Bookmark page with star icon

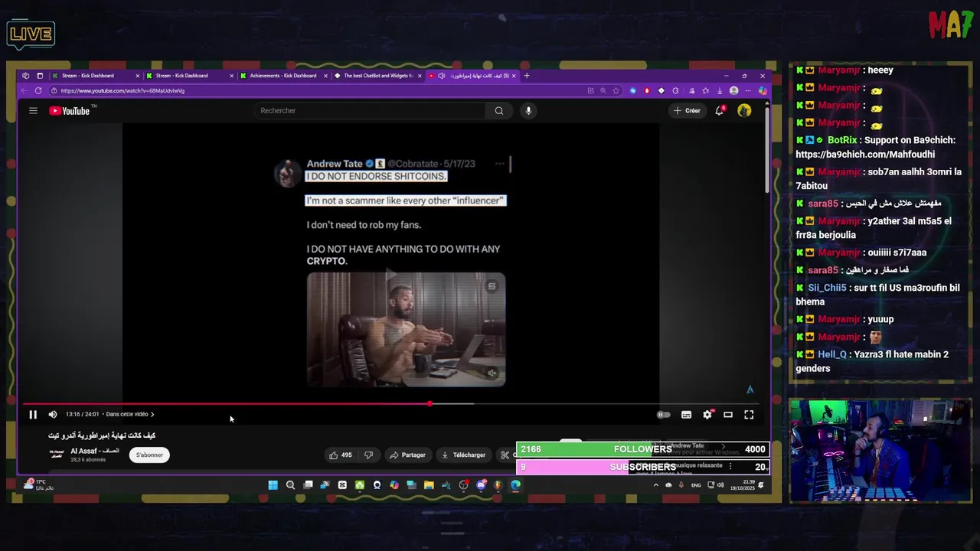click(x=616, y=90)
